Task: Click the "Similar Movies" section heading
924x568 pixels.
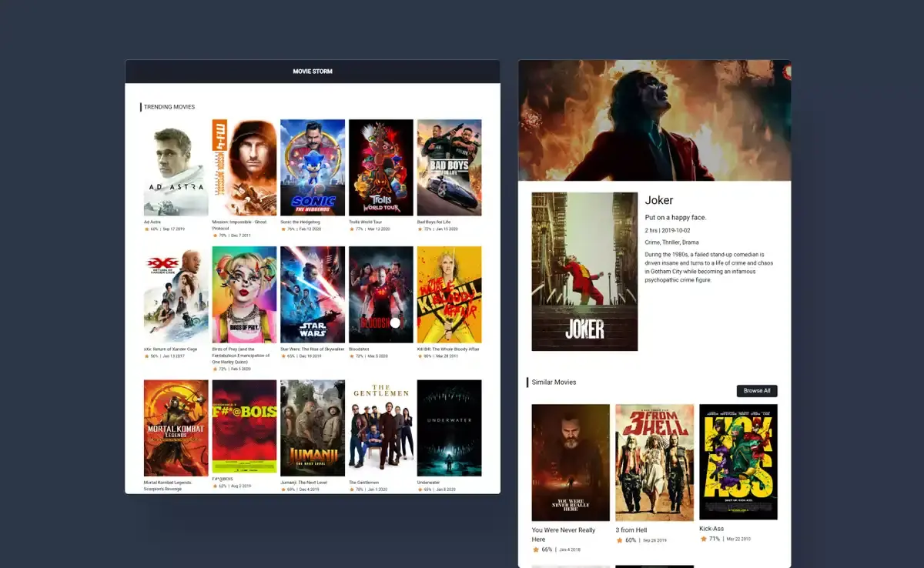Action: pyautogui.click(x=554, y=383)
